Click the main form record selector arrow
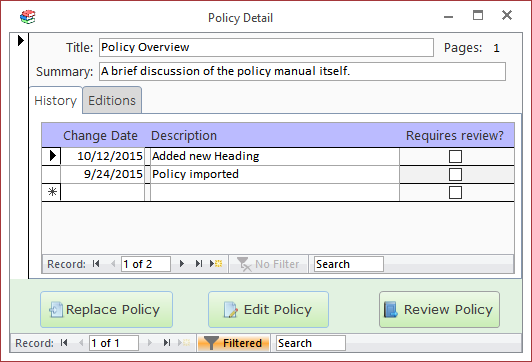Image resolution: width=532 pixels, height=362 pixels. pos(21,41)
